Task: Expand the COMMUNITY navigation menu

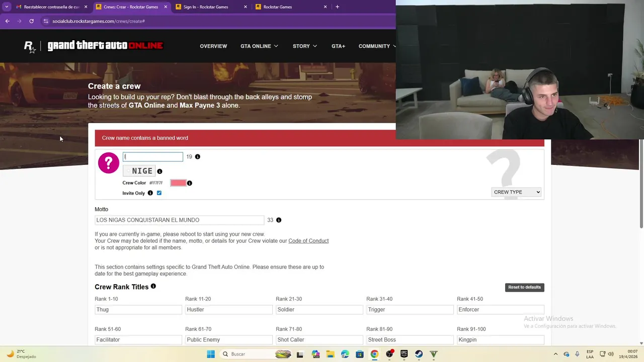Action: (x=377, y=46)
